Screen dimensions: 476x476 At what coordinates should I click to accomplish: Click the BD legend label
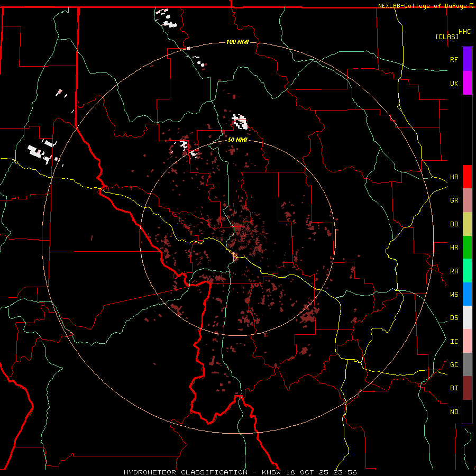[x=454, y=224]
